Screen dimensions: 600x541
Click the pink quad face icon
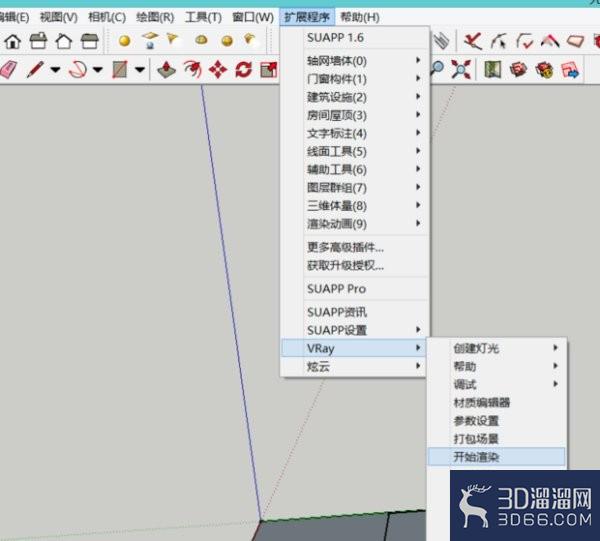pos(576,41)
